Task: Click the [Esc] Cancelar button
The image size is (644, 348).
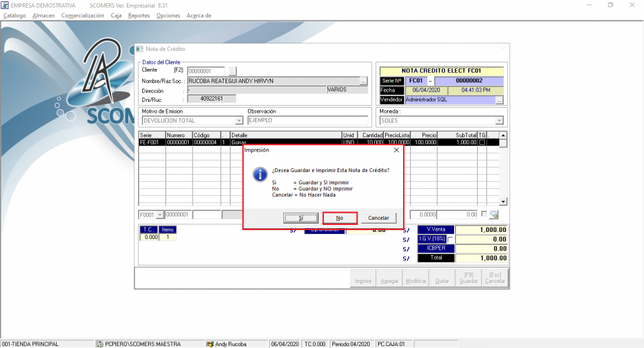Action: [495, 278]
